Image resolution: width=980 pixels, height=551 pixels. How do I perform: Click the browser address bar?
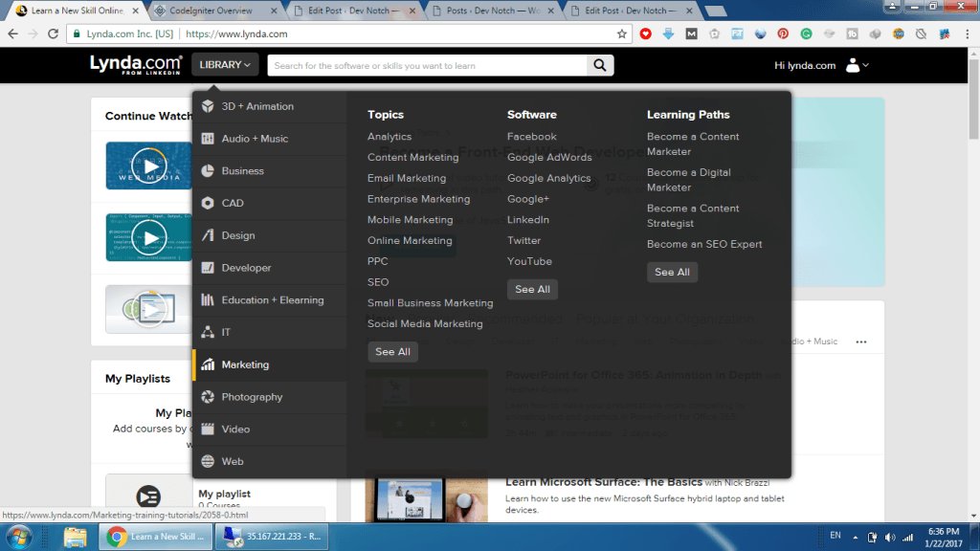[x=350, y=33]
